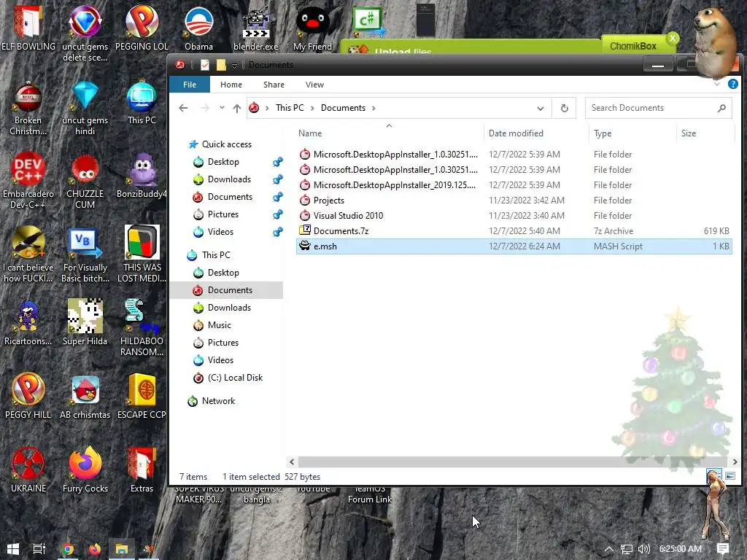Select the Ricartoons desktop icon

tap(28, 323)
